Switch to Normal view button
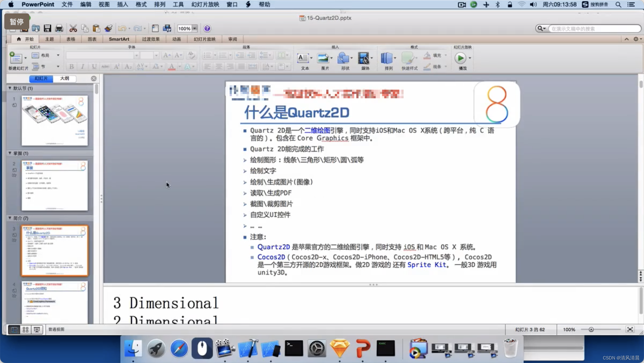This screenshot has width=644, height=363. pyautogui.click(x=14, y=329)
